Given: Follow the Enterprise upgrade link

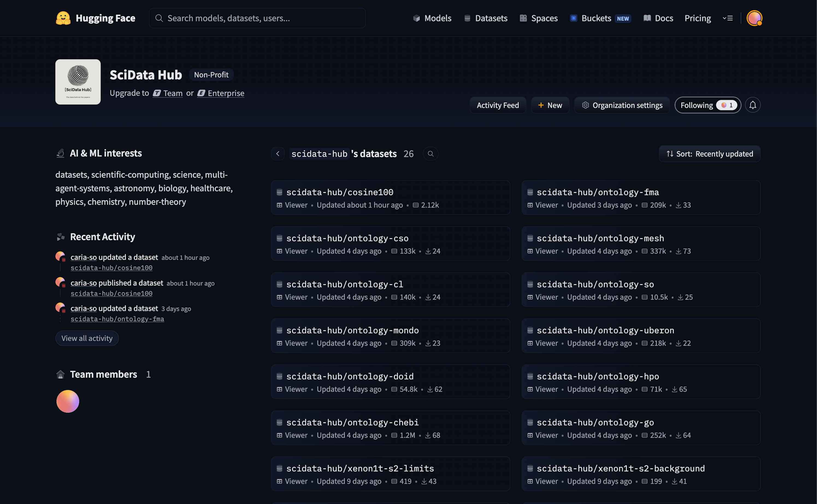Looking at the screenshot, I should (221, 93).
